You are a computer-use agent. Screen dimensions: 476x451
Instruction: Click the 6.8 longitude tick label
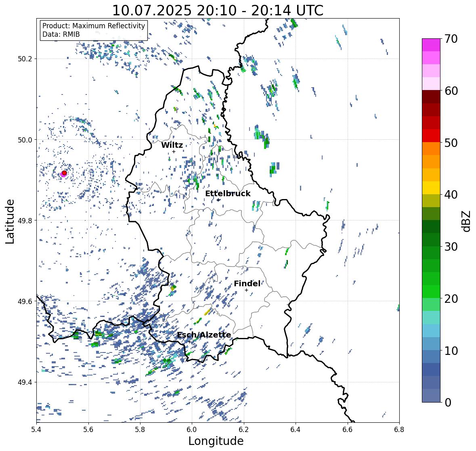click(x=399, y=429)
